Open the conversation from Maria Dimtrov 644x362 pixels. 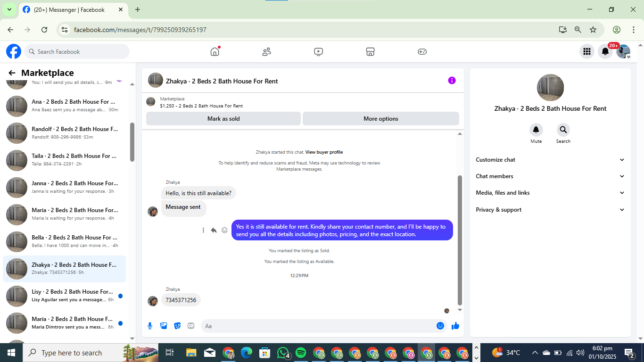(x=65, y=323)
